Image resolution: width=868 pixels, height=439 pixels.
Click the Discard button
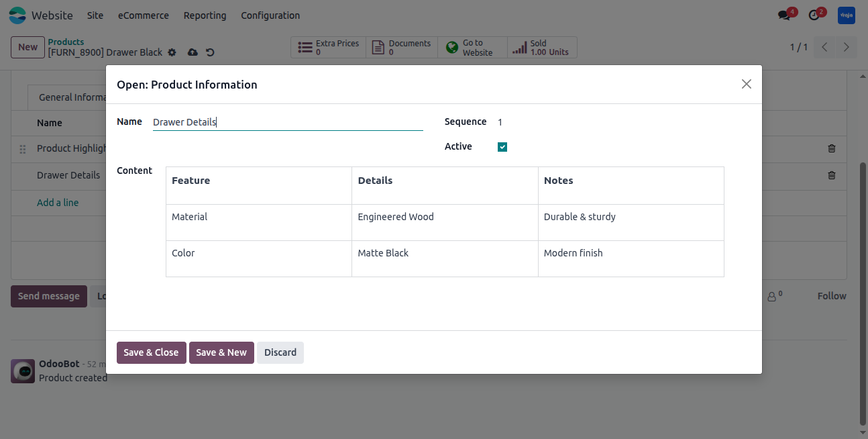[x=280, y=352]
